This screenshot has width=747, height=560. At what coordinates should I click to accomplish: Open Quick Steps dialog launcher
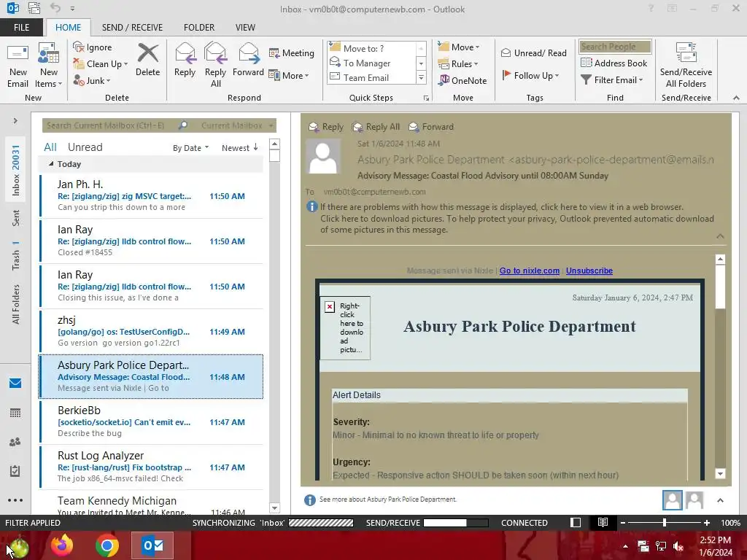[x=426, y=98]
